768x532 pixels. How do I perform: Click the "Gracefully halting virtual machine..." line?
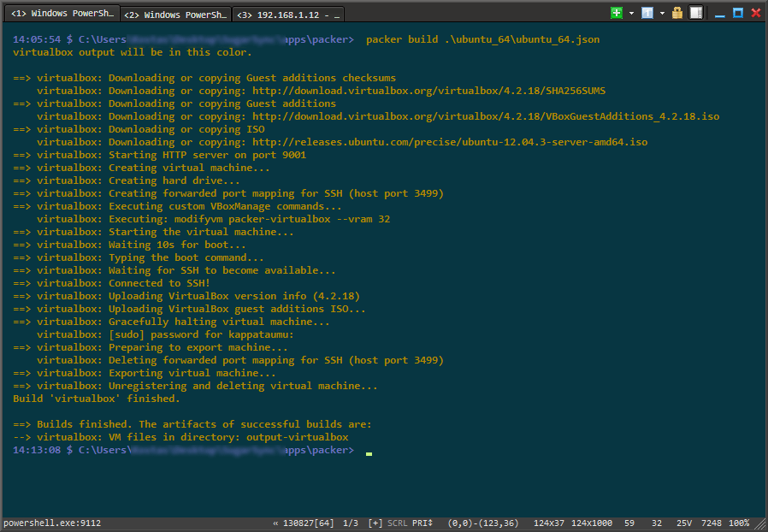[171, 322]
